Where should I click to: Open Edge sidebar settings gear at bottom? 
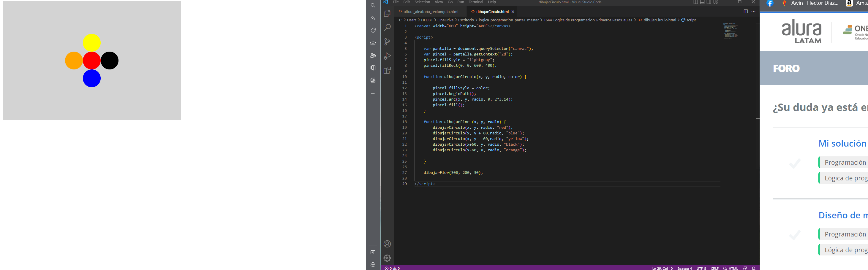pyautogui.click(x=373, y=265)
